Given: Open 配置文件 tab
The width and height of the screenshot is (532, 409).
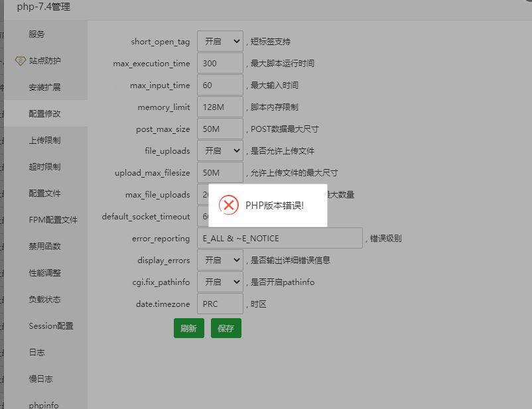Looking at the screenshot, I should pos(45,194).
